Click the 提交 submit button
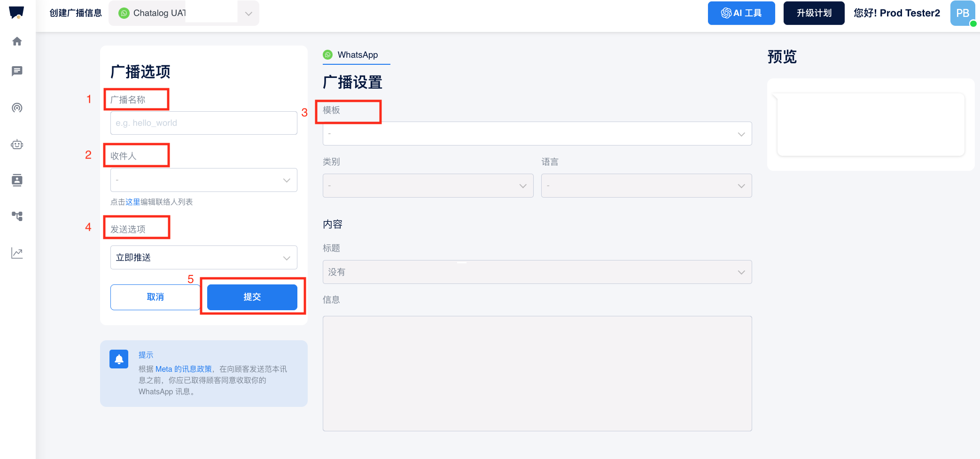Viewport: 980px width, 459px height. (252, 297)
